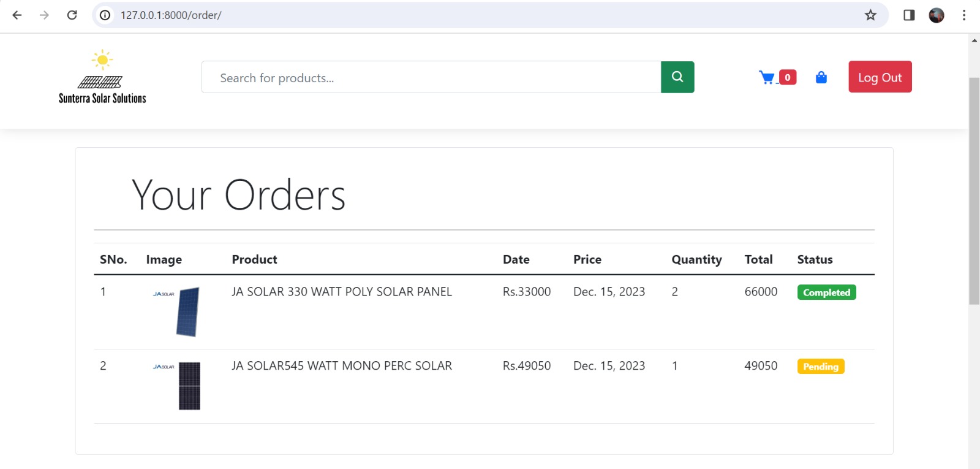The height and width of the screenshot is (469, 980).
Task: Reload the current page
Action: click(x=72, y=15)
